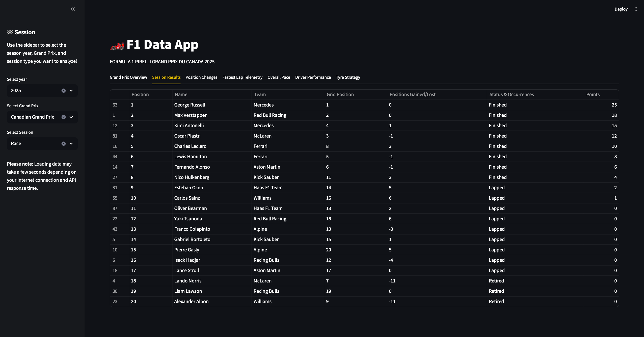Clear the Race session selection
This screenshot has width=644, height=337.
(x=64, y=144)
